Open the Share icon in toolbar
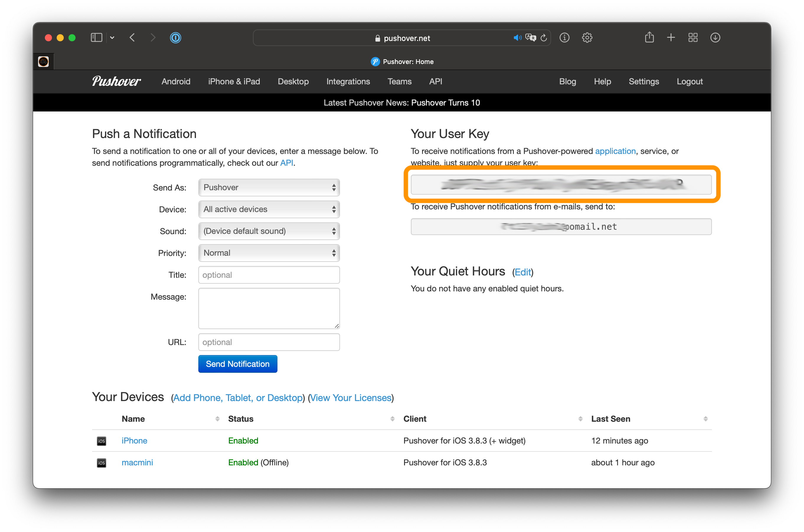 click(649, 37)
